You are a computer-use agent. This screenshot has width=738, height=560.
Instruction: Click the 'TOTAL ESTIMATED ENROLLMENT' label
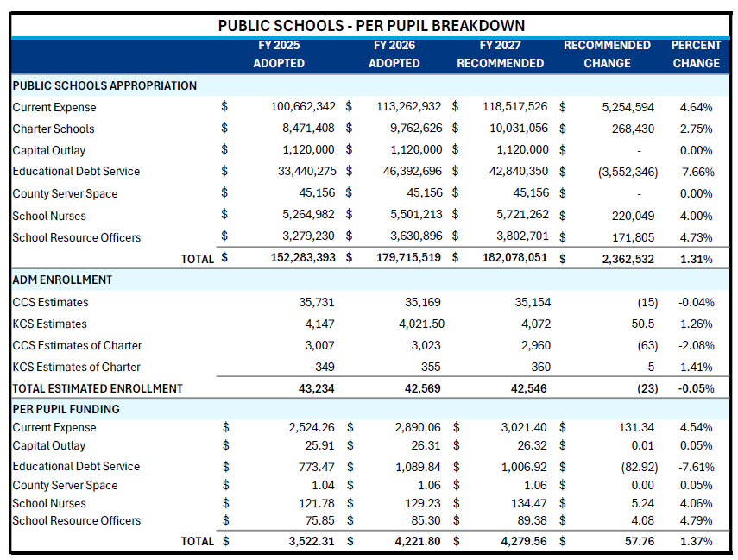coord(98,388)
